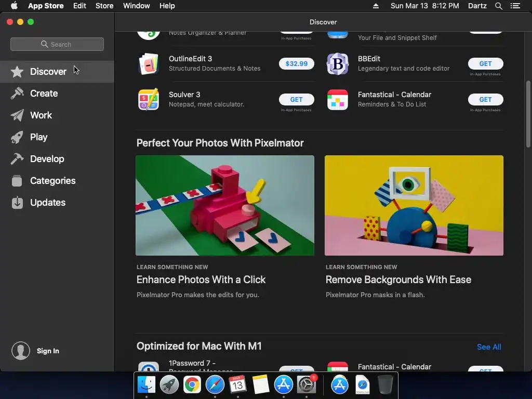Screen dimensions: 532x399
Task: Click Pixelmator Pro makes the edits for you
Action: 198,295
